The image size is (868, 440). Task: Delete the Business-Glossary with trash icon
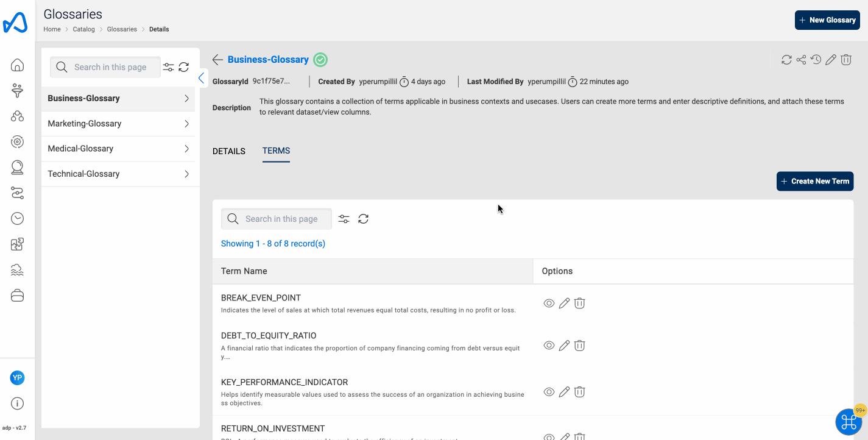[846, 60]
